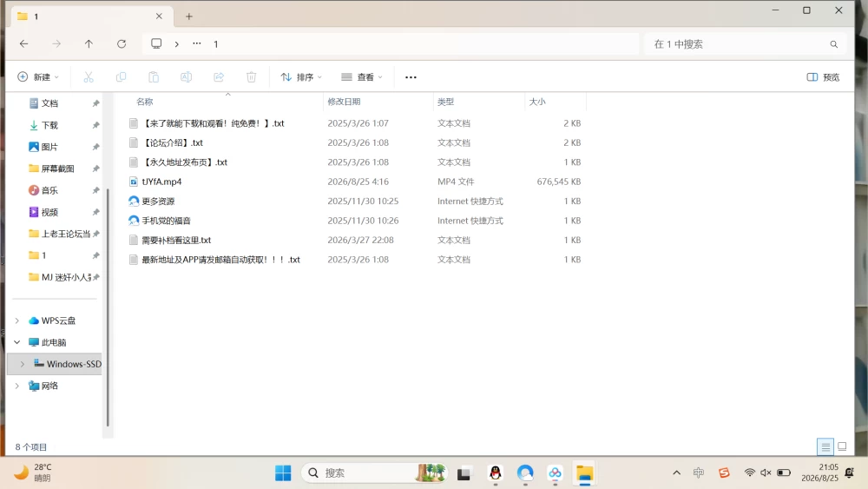Switch to large thumbnails view icon

click(x=842, y=446)
